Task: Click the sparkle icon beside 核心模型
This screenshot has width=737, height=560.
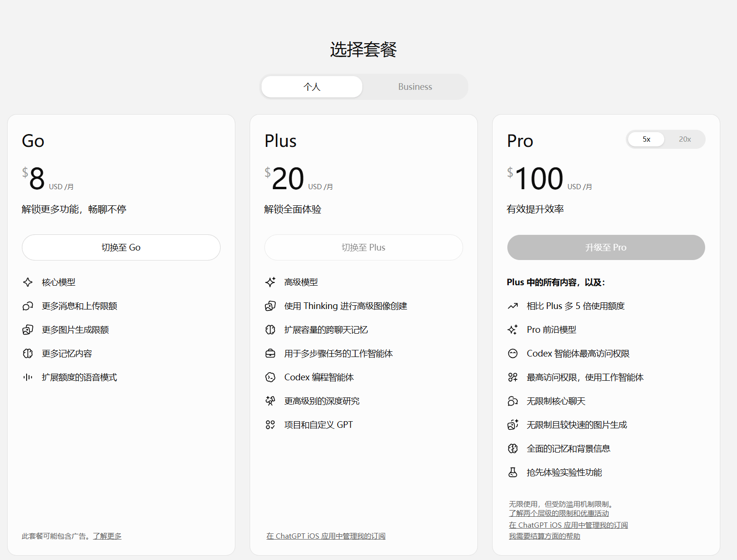Action: pyautogui.click(x=28, y=282)
